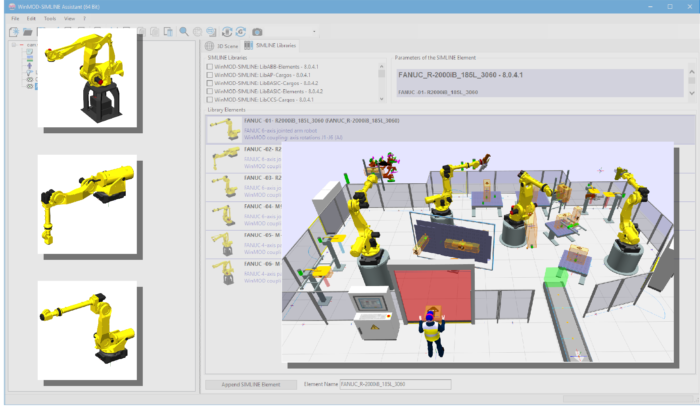The image size is (700, 409).
Task: Toggle the LibCCS-Cargos library checkbox
Action: 209,100
